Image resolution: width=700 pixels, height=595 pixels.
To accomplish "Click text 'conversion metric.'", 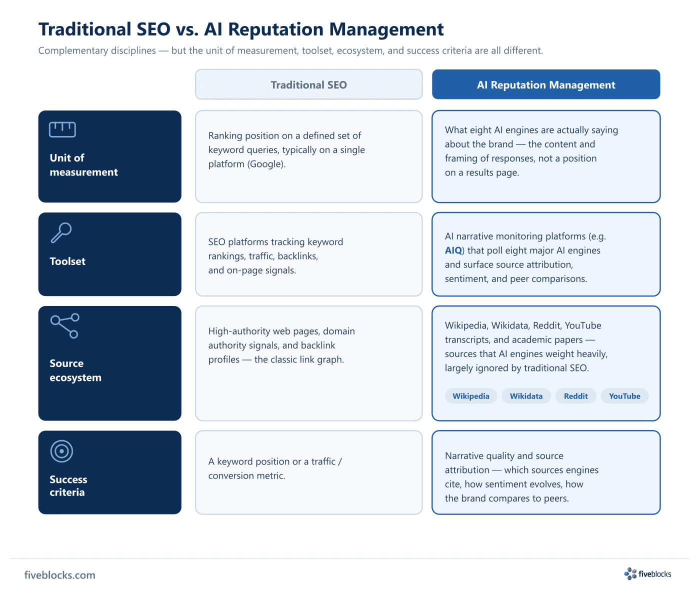I will pyautogui.click(x=247, y=475).
